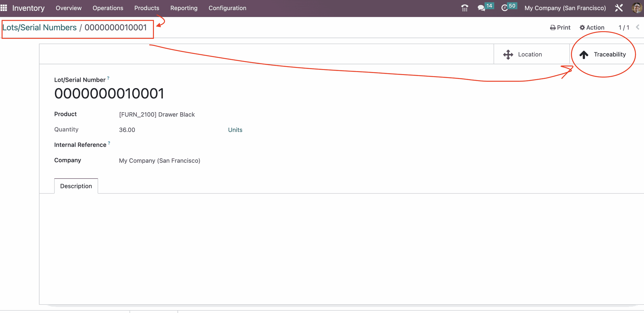Open the My Company (San Francisco) switcher
This screenshot has width=644, height=313.
(x=565, y=8)
